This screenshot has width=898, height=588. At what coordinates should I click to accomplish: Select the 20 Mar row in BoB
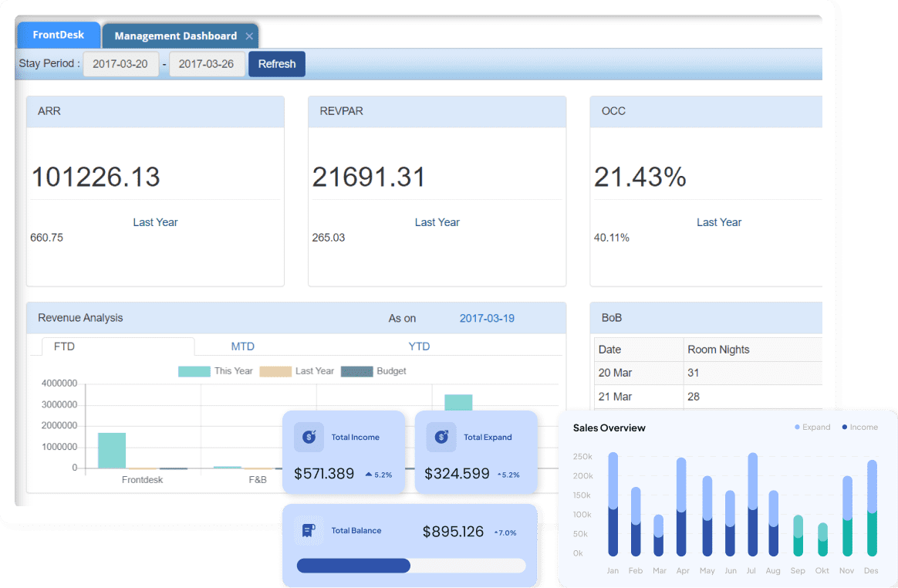pos(708,373)
